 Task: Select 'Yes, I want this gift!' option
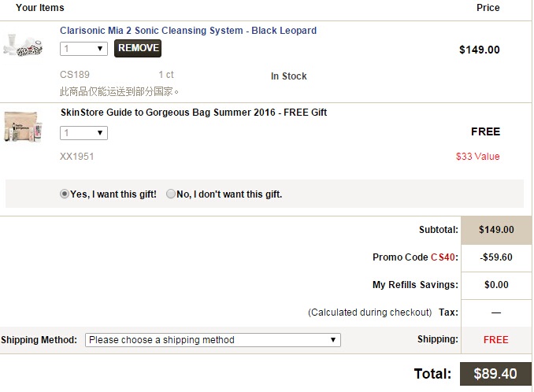[x=65, y=194]
